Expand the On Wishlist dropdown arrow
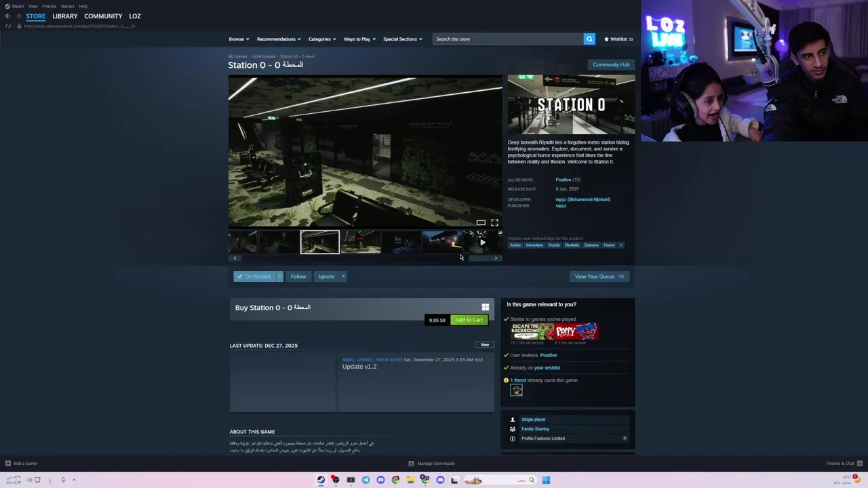 click(279, 277)
